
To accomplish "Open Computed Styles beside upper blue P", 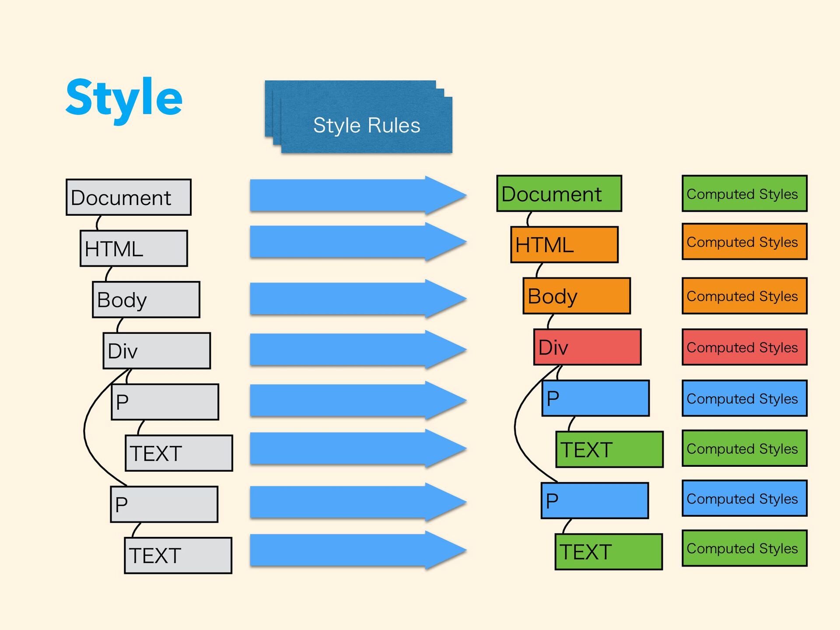I will [745, 398].
